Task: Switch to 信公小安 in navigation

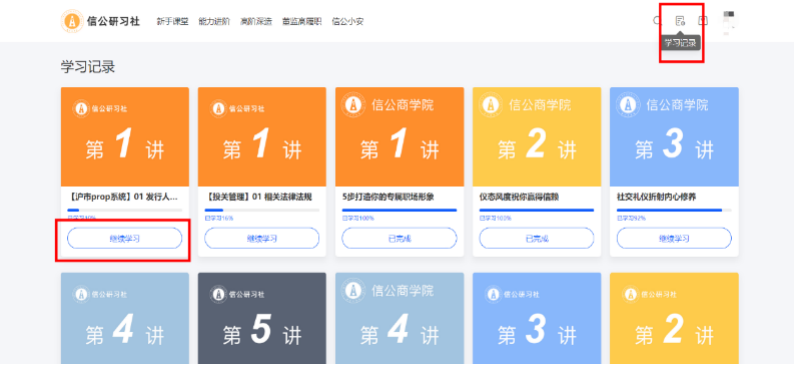Action: (x=347, y=21)
